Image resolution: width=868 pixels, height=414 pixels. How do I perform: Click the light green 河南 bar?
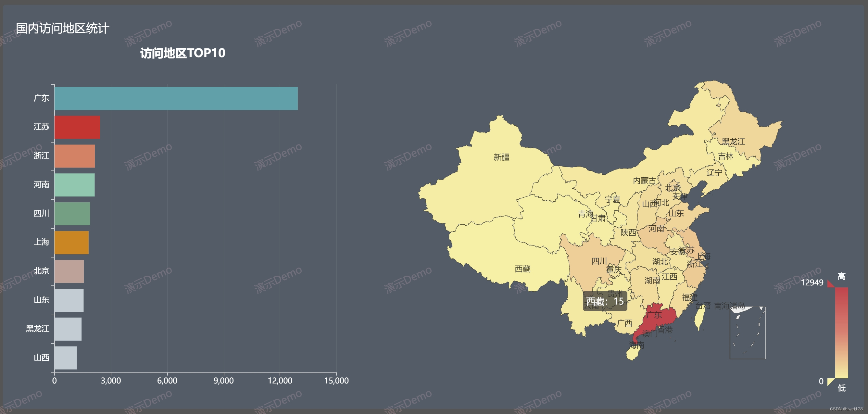click(x=74, y=185)
